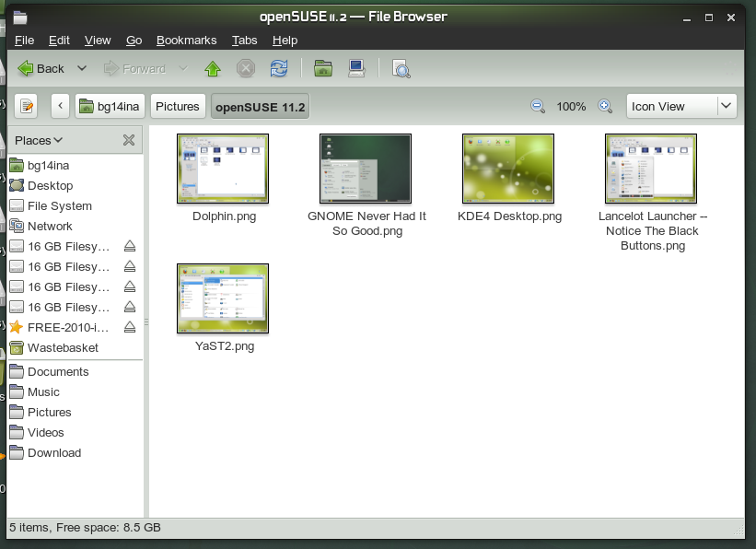Click the zoom out magnifier icon
756x549 pixels.
pos(538,106)
